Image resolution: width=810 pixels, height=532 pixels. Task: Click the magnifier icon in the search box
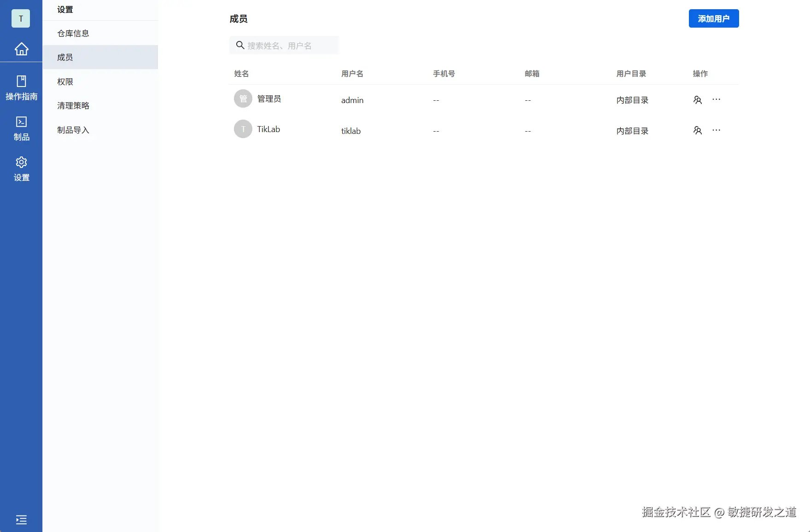[x=240, y=45]
